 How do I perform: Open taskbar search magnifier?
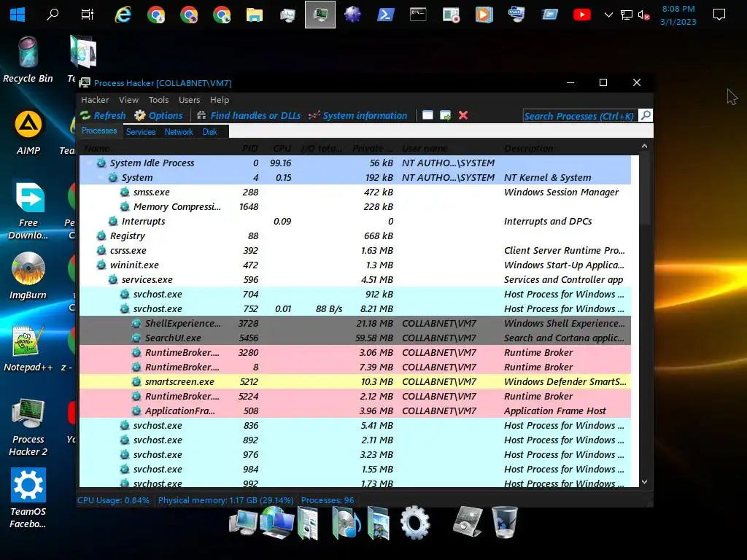tap(53, 15)
